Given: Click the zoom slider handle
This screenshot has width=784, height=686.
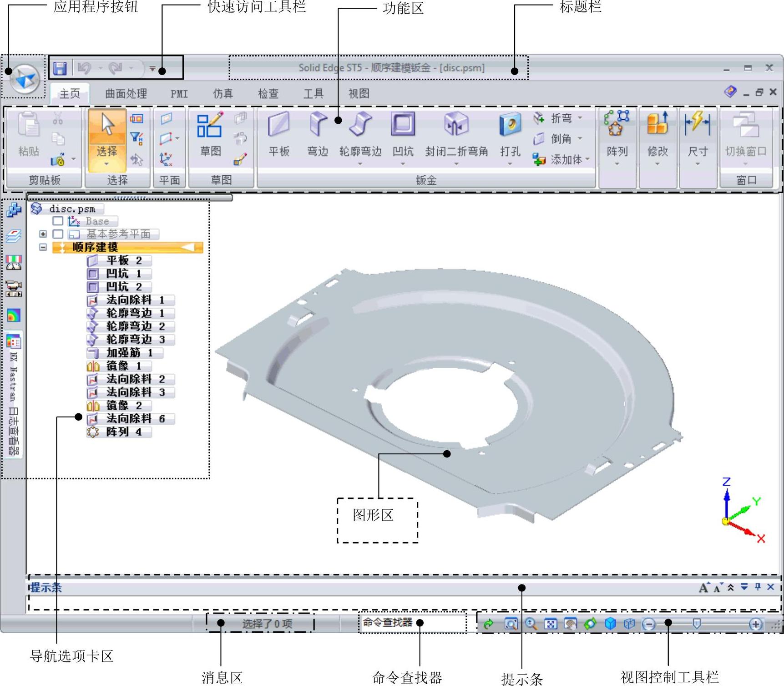Looking at the screenshot, I should (696, 623).
